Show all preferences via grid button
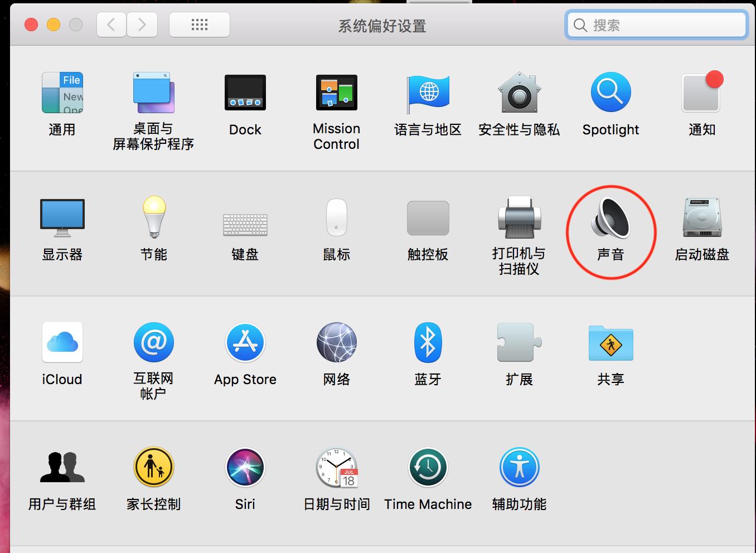The height and width of the screenshot is (553, 756). tap(199, 24)
